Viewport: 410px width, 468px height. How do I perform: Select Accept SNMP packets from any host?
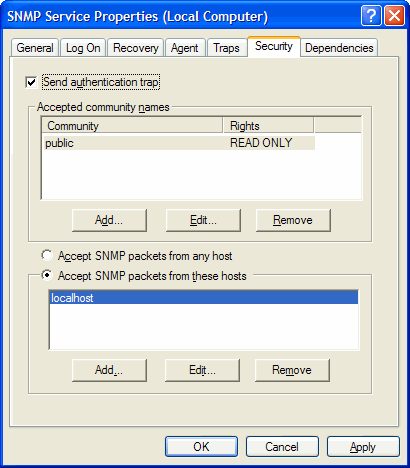click(47, 255)
